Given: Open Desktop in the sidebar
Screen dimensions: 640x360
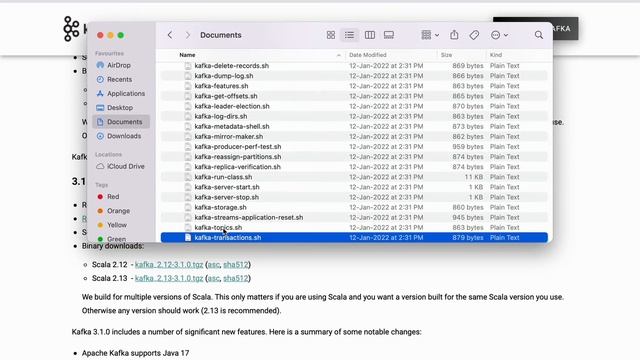Looking at the screenshot, I should pos(120,108).
